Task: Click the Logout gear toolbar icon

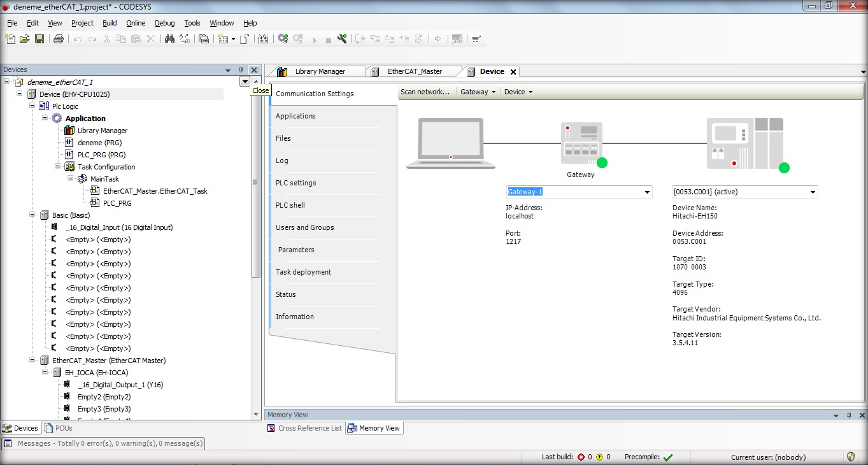Action: point(298,39)
